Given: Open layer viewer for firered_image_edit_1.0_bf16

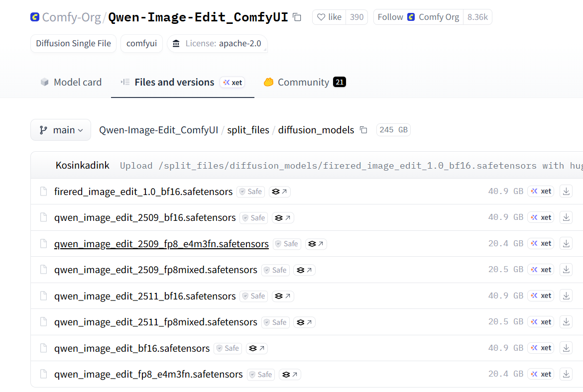Looking at the screenshot, I should (x=280, y=192).
